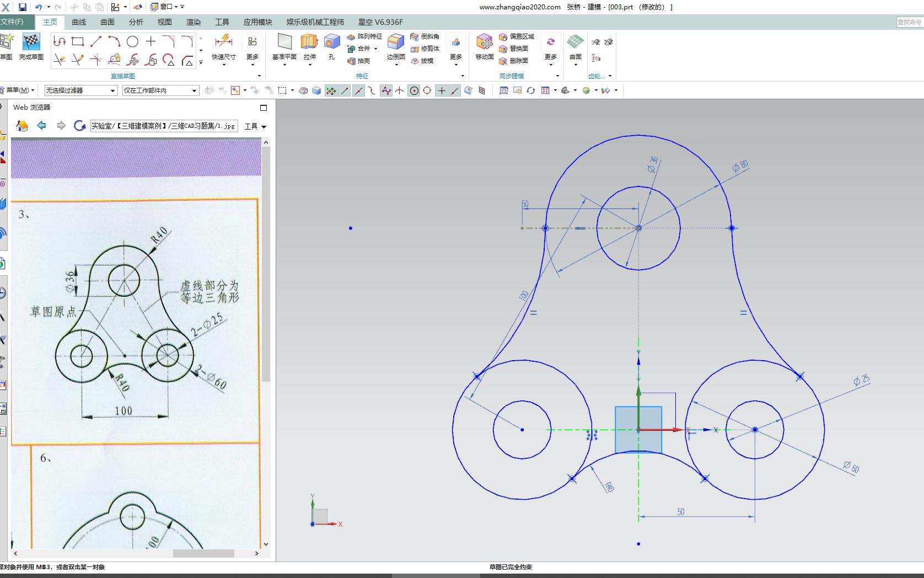Image resolution: width=924 pixels, height=578 pixels.
Task: Click the 合并 (Unite) button
Action: [361, 49]
